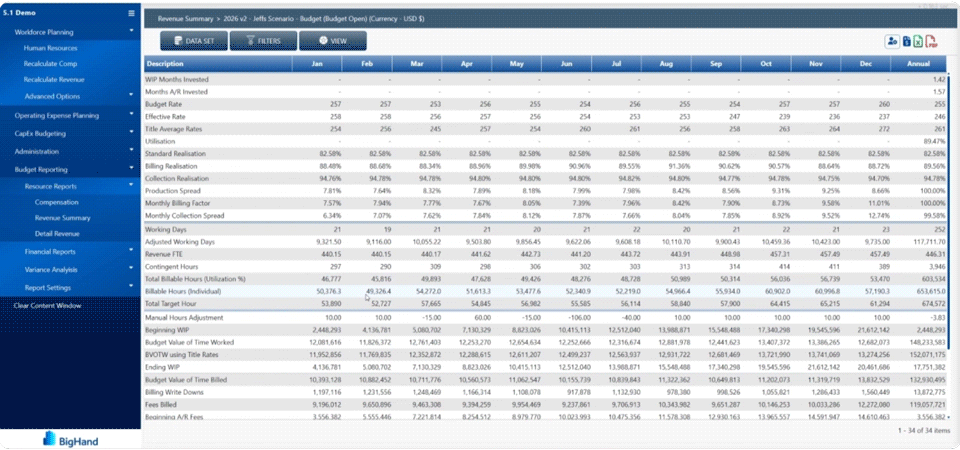Open Human Resources in the sidebar
The image size is (960, 450).
pos(50,48)
